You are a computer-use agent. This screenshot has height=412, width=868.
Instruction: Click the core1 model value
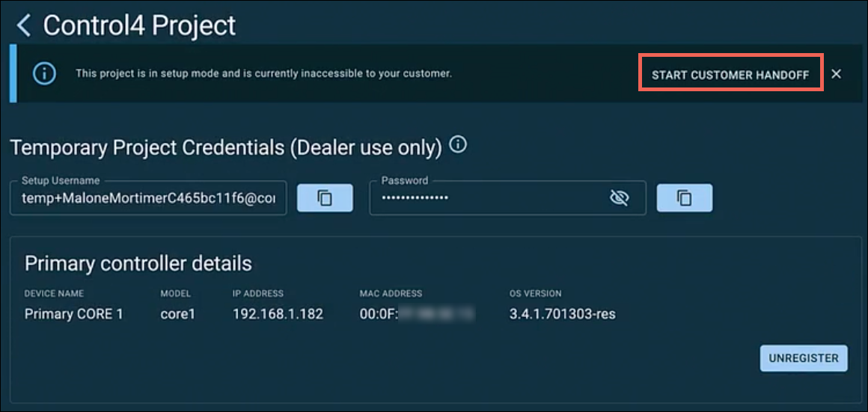177,315
